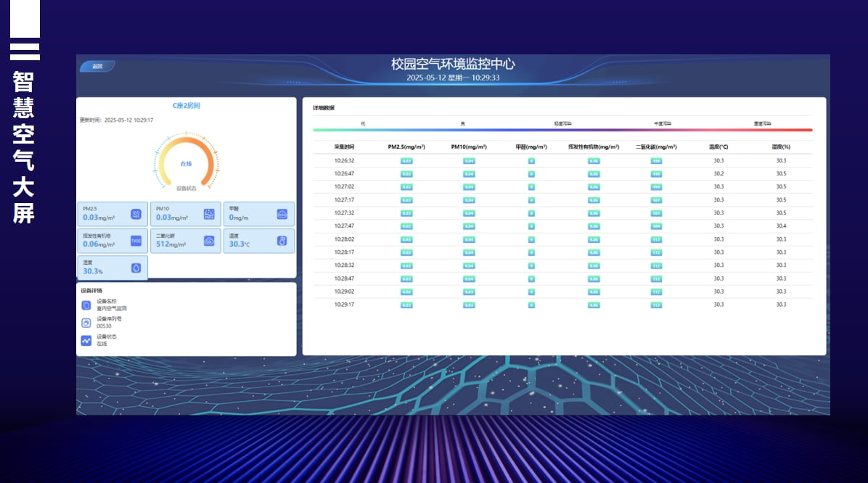Click the 湿度(%) column header

[781, 146]
